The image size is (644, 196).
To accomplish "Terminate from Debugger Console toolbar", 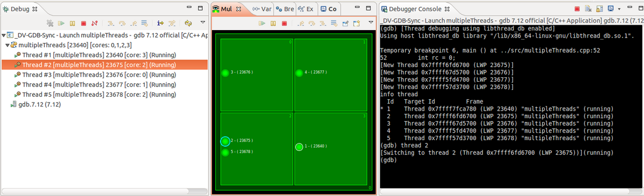I will 577,9.
